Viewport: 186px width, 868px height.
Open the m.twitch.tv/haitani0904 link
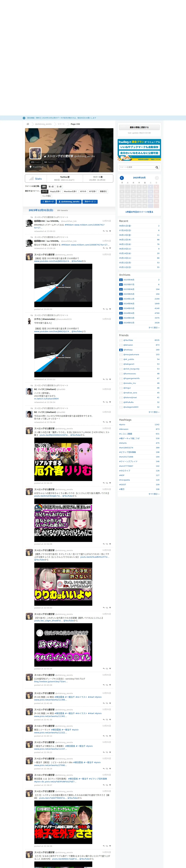46,399
